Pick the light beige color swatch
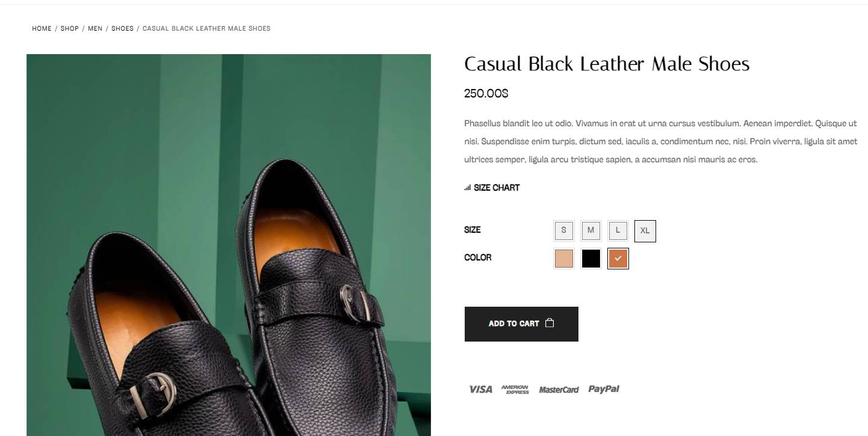The image size is (868, 436). click(563, 259)
